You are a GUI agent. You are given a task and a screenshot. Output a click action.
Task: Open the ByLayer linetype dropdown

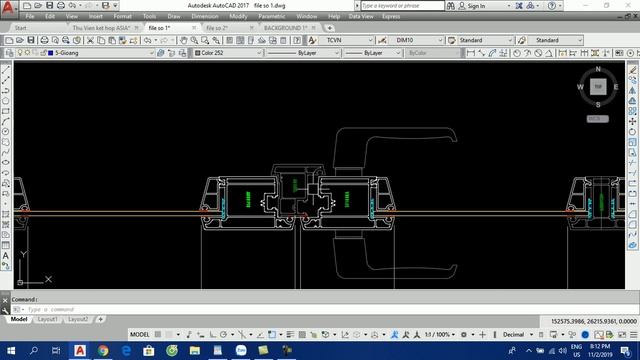point(337,53)
